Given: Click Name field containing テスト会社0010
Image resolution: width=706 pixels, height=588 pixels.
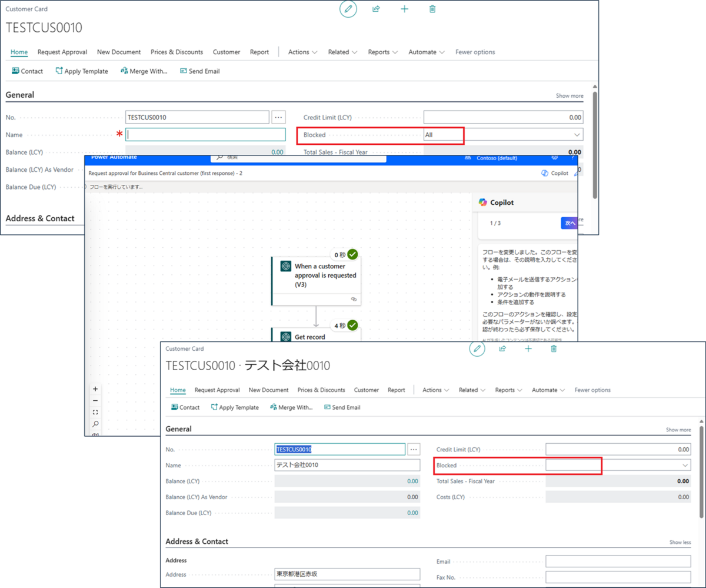Looking at the screenshot, I should click(x=348, y=465).
